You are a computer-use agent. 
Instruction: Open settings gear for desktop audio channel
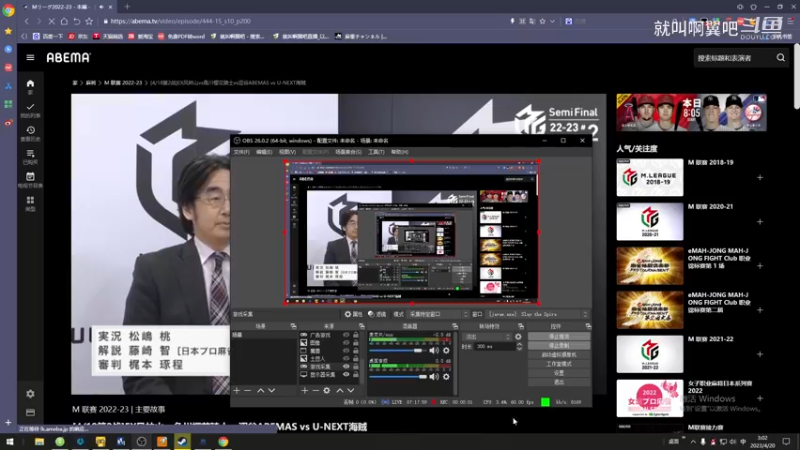(446, 377)
